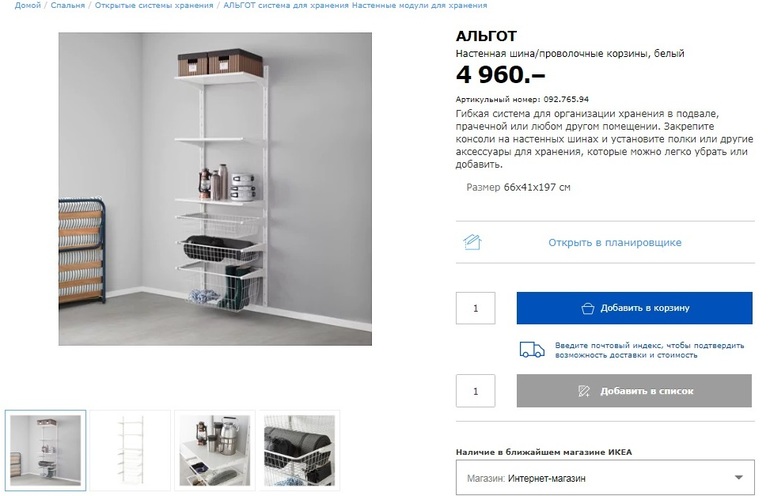Click the list quantity input field
This screenshot has width=770, height=496.
tap(475, 391)
